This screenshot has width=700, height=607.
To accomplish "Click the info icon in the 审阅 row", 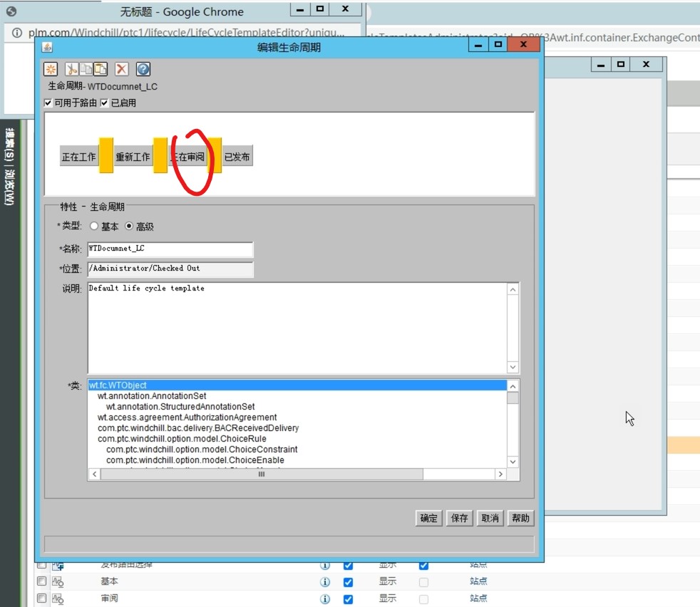I will (326, 598).
